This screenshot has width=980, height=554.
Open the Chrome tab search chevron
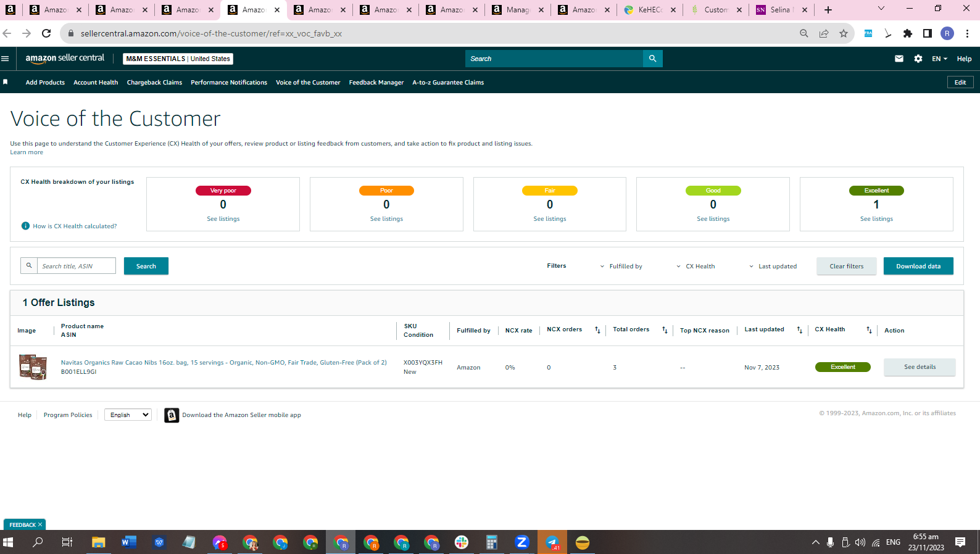[x=881, y=9]
